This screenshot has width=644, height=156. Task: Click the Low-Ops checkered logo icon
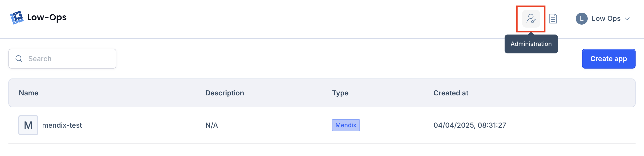17,18
